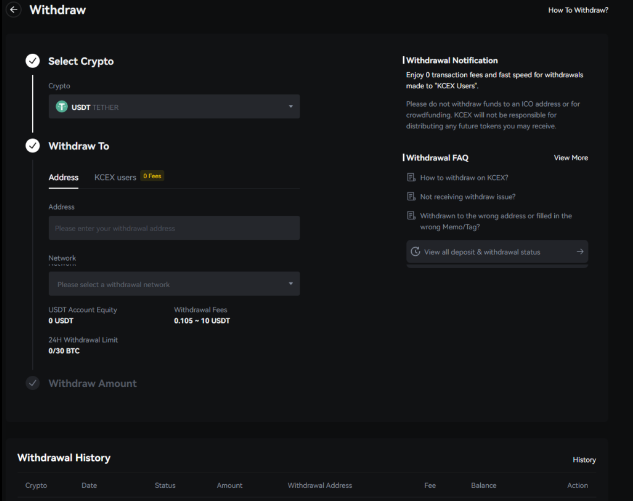Click arrow on view all status button
Screen dimensions: 633x501
tap(580, 252)
